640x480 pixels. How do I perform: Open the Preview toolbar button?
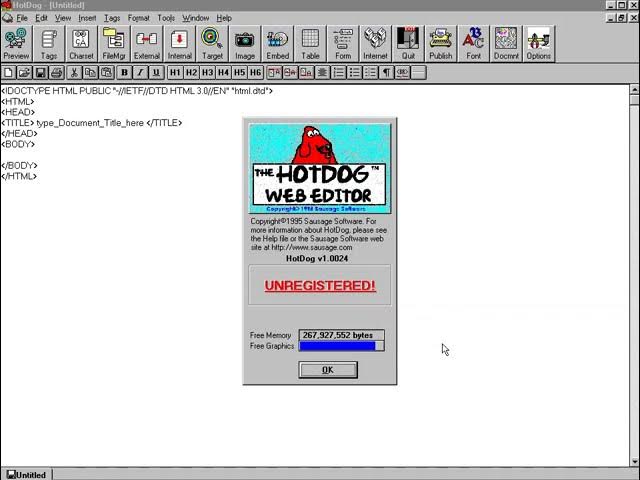pyautogui.click(x=16, y=44)
